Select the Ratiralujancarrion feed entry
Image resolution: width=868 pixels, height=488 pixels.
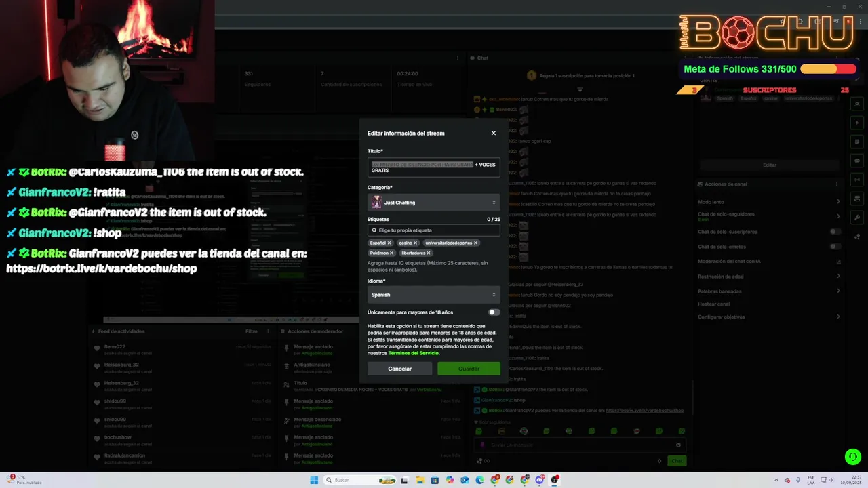[183, 459]
